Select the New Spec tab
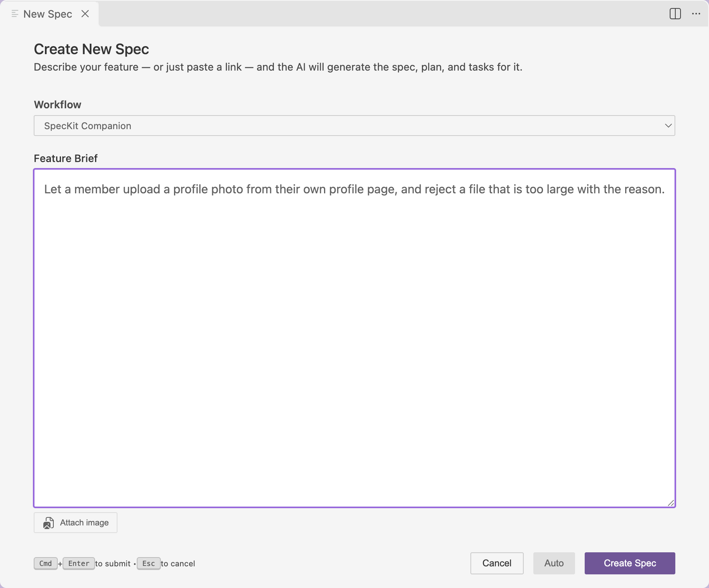This screenshot has height=588, width=709. point(49,14)
